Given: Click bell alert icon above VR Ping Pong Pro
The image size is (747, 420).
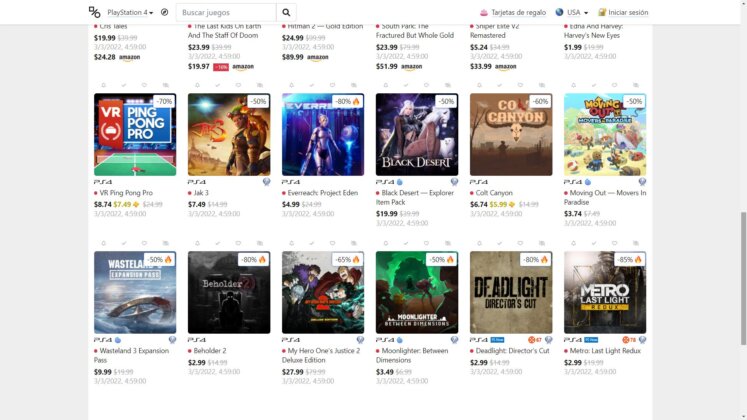Looking at the screenshot, I should tap(103, 85).
